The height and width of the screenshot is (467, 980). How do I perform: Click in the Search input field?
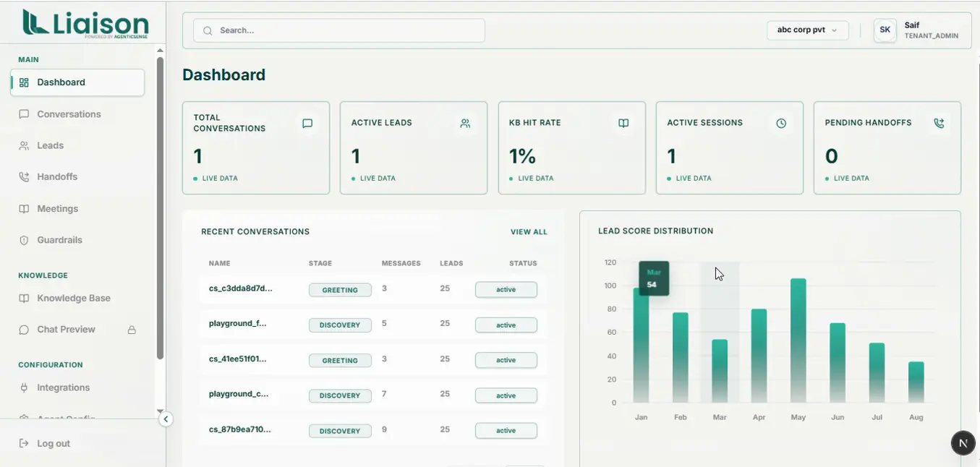pos(339,30)
